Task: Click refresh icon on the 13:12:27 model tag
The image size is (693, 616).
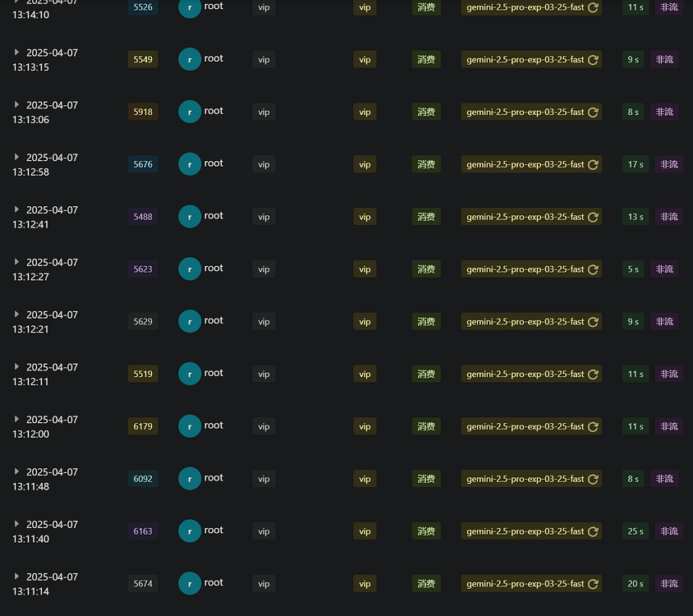Action: 593,269
